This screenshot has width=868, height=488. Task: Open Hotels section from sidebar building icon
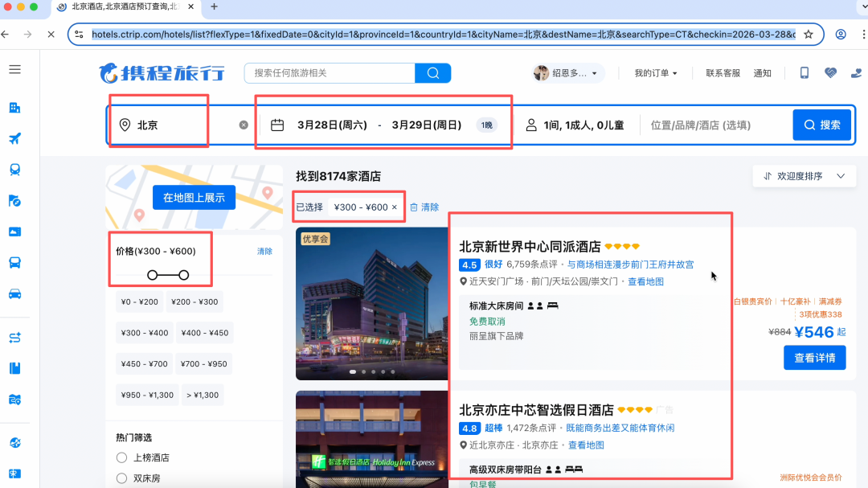click(15, 108)
